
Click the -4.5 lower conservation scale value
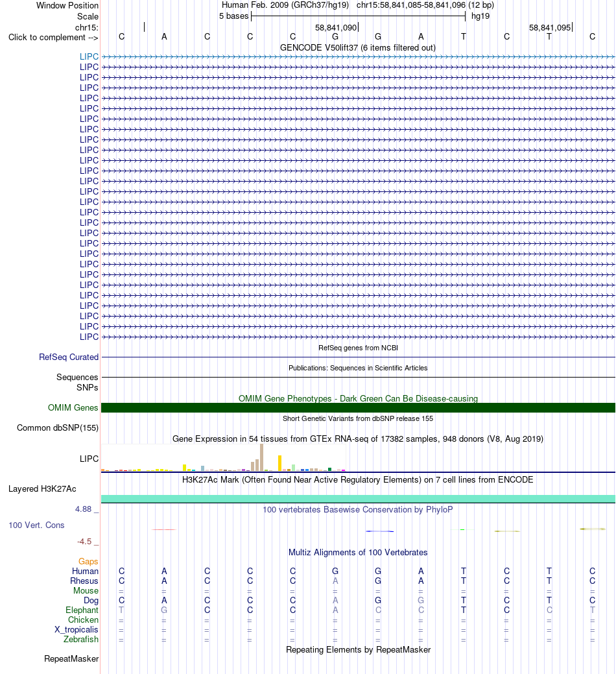coord(85,542)
